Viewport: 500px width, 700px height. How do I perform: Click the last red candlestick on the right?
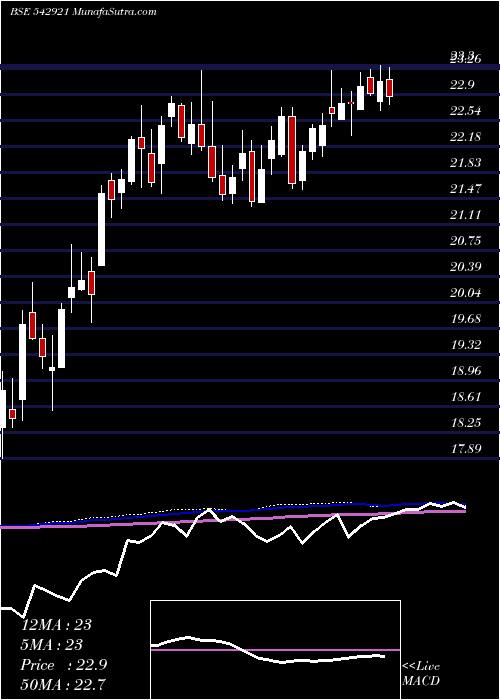tap(389, 88)
